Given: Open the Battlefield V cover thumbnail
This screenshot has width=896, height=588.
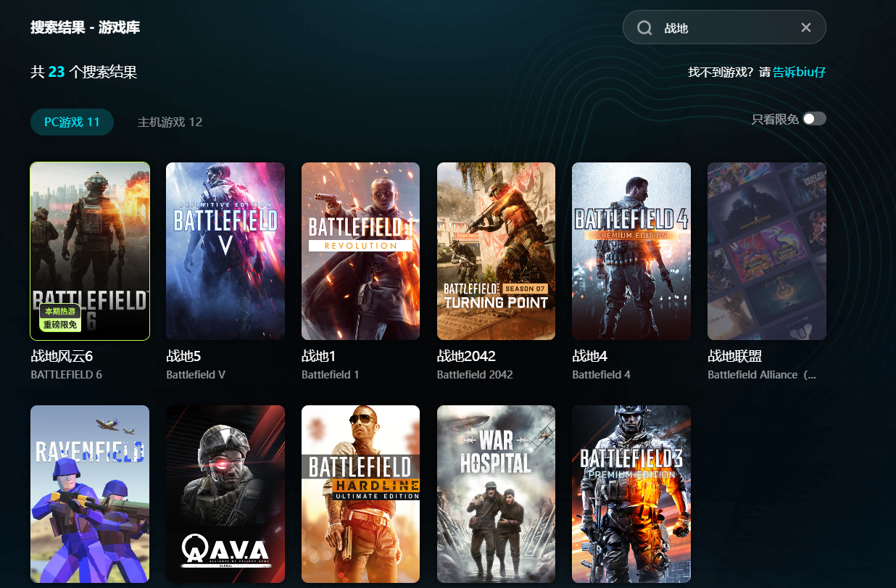Looking at the screenshot, I should tap(225, 251).
